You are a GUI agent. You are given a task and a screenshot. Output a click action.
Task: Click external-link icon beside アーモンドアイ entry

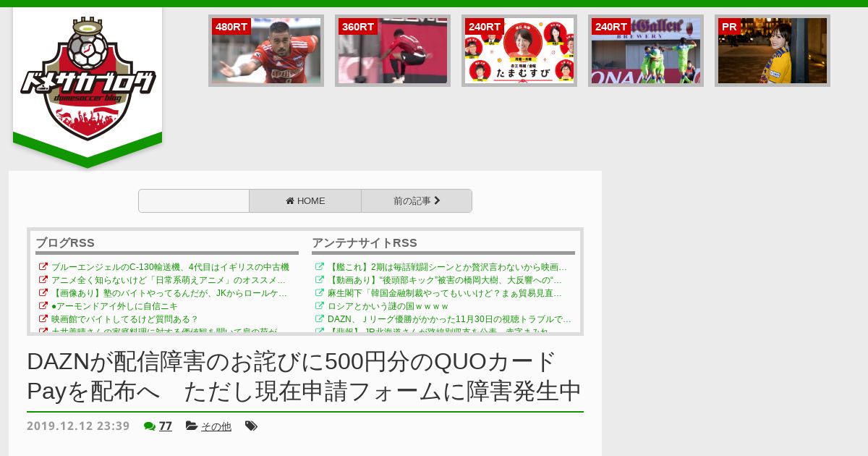[43, 306]
